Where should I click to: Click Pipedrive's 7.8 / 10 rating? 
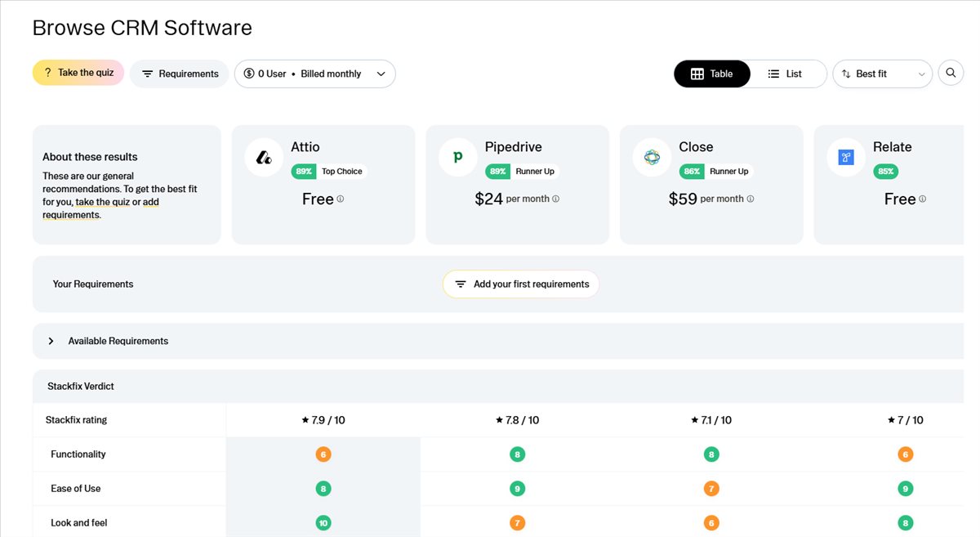(517, 420)
